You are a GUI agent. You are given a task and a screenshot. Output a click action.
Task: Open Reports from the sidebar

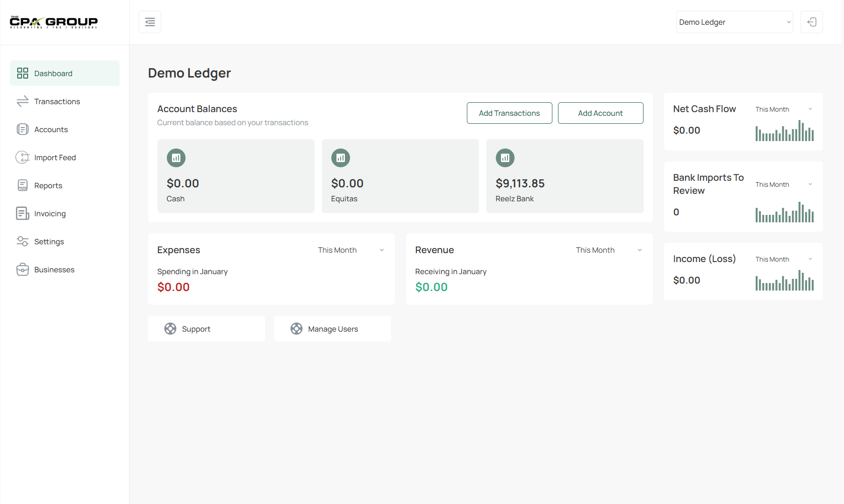[x=48, y=185]
